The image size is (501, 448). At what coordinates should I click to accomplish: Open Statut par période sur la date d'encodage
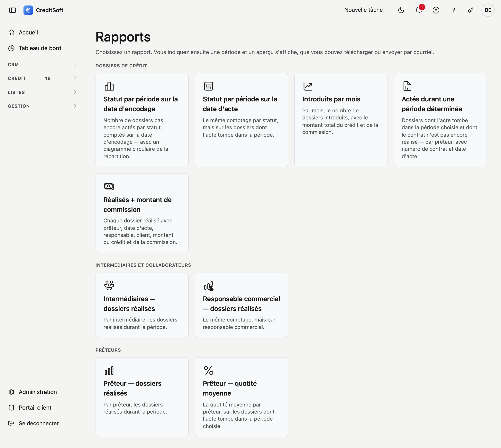142,120
